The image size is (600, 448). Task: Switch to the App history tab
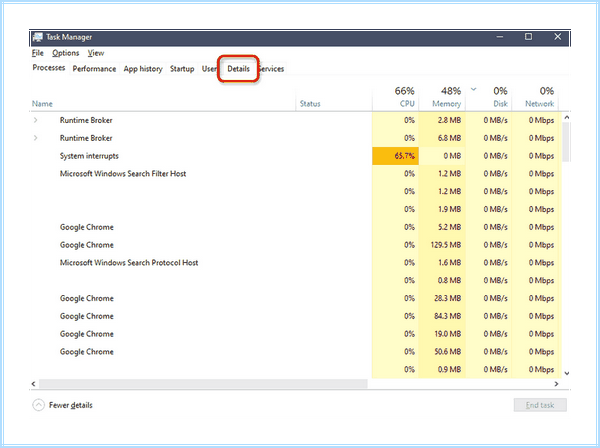point(143,69)
